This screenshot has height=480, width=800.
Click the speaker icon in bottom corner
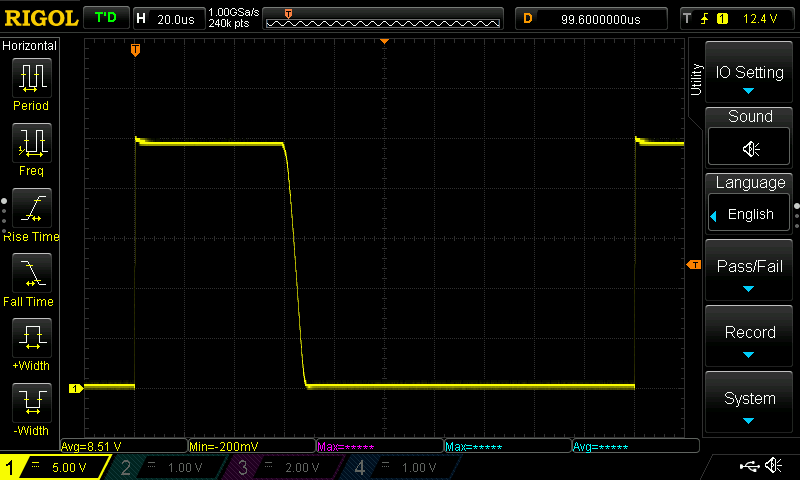tap(773, 466)
